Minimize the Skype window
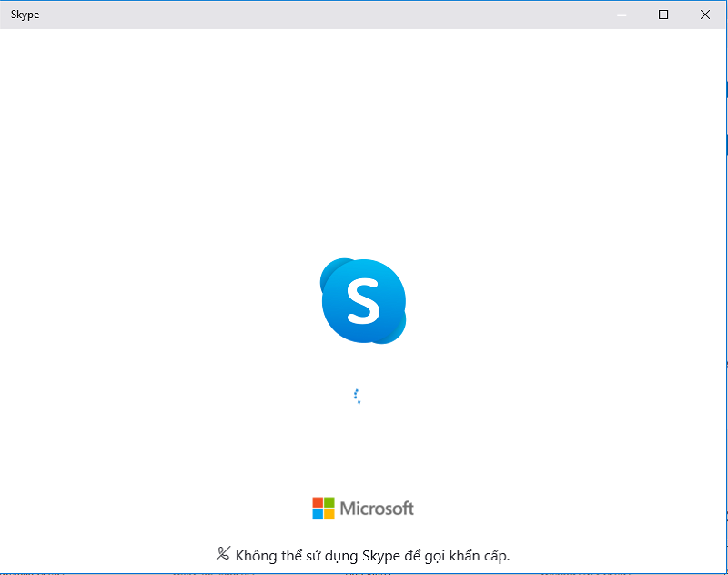The image size is (728, 575). pos(622,15)
